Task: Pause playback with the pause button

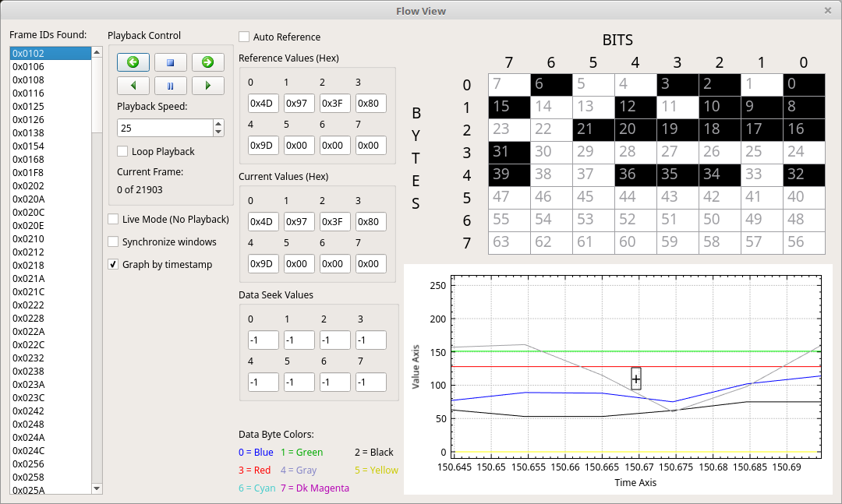Action: click(170, 86)
